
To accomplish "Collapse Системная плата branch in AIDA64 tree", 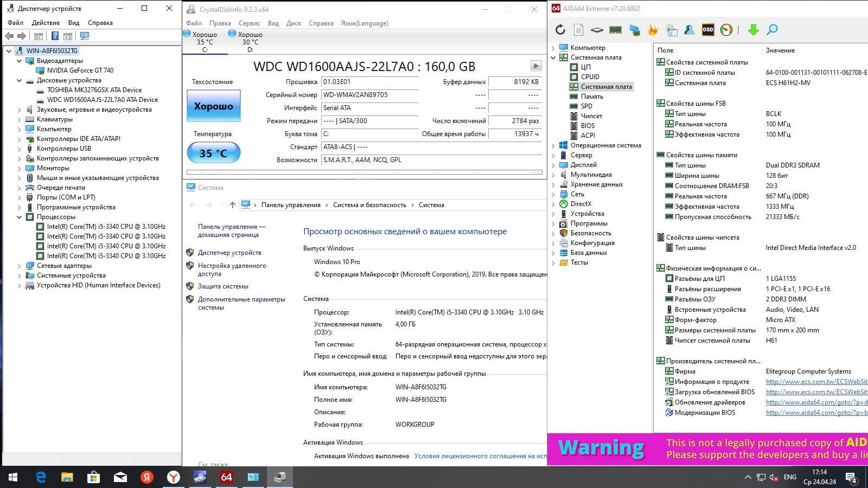I will [x=553, y=57].
